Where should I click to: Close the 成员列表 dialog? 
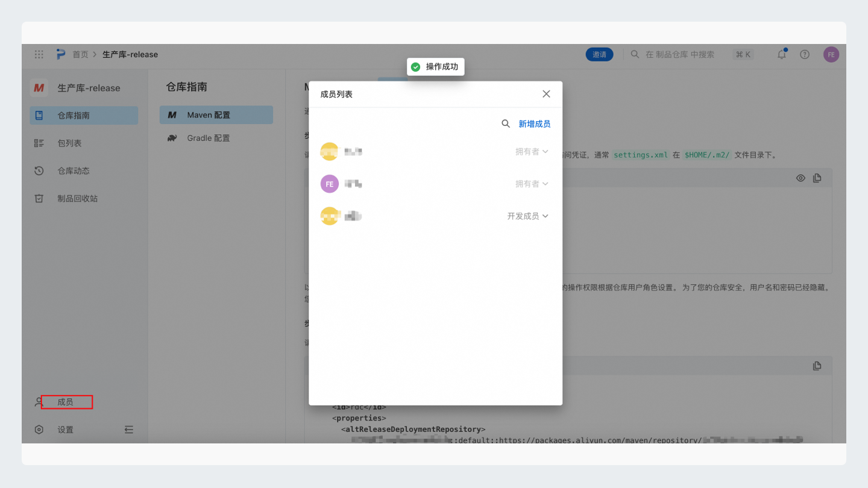[547, 94]
